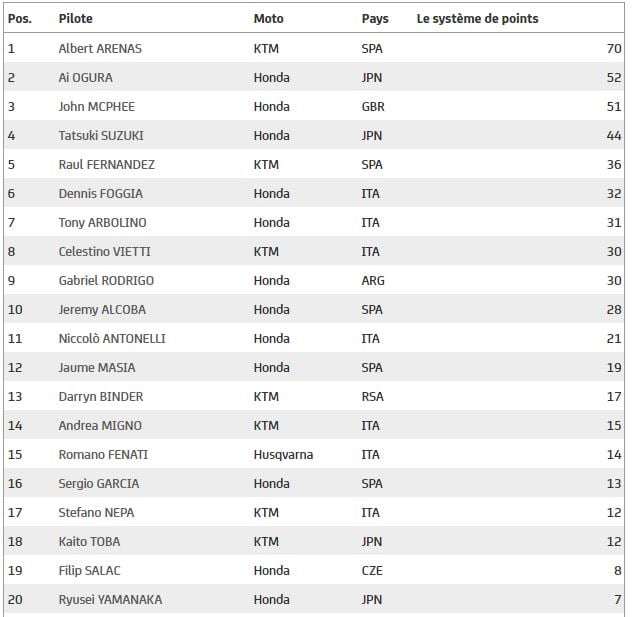
Task: Select the Gabriel RODRIGO row name
Action: click(106, 280)
